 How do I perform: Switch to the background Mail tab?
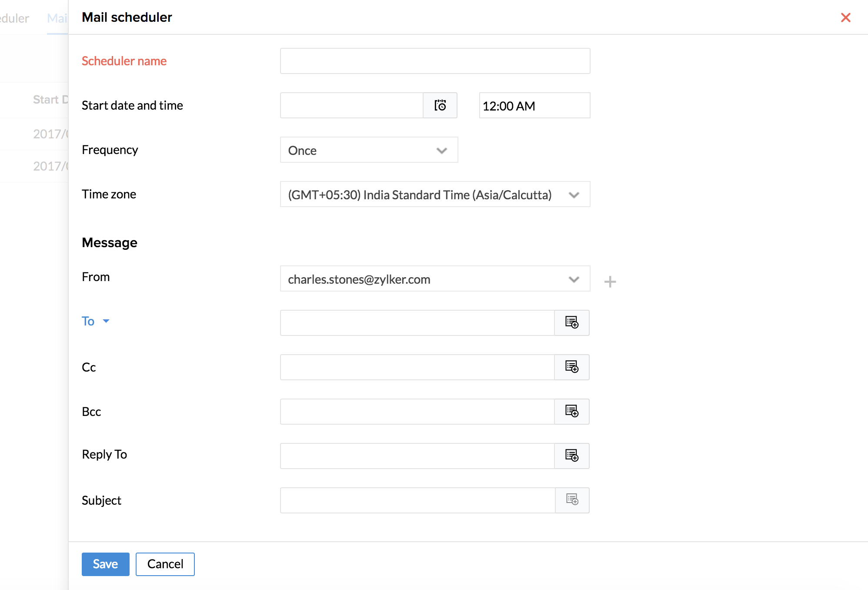[x=57, y=18]
